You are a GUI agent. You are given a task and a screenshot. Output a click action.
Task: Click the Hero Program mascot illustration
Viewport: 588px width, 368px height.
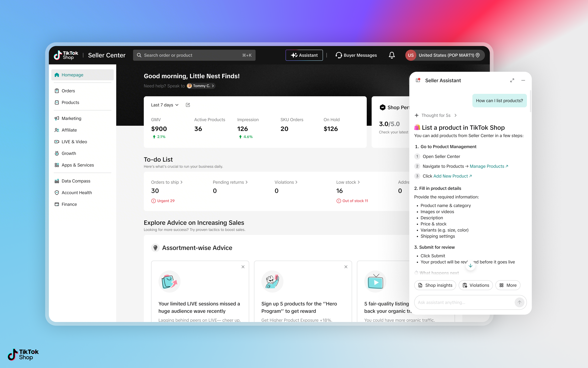(x=272, y=282)
